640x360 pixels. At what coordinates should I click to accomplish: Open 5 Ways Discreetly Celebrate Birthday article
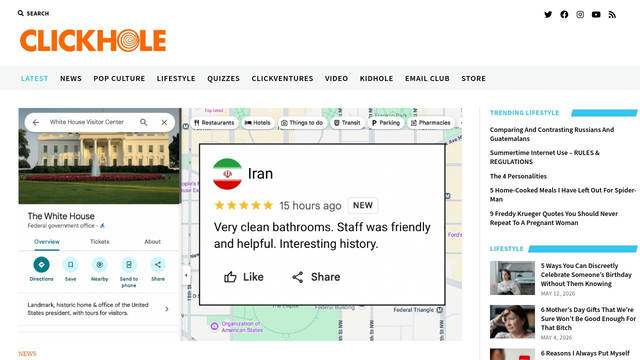pos(586,275)
